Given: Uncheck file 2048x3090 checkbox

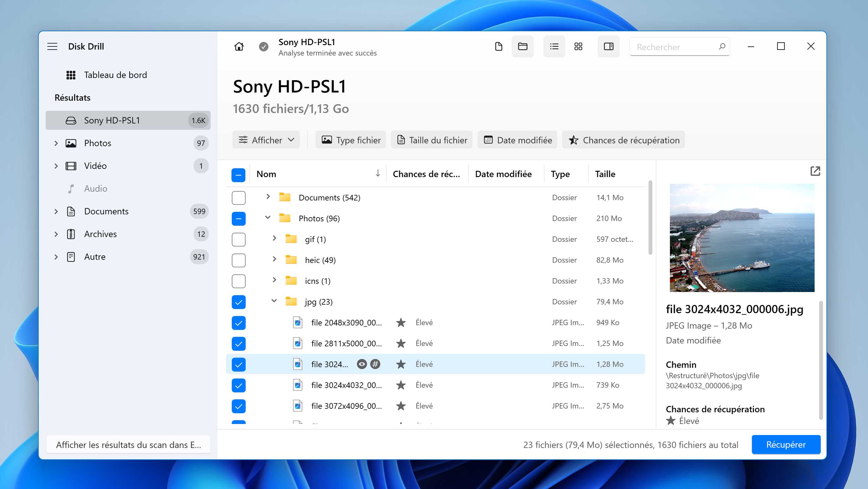Looking at the screenshot, I should [x=238, y=323].
